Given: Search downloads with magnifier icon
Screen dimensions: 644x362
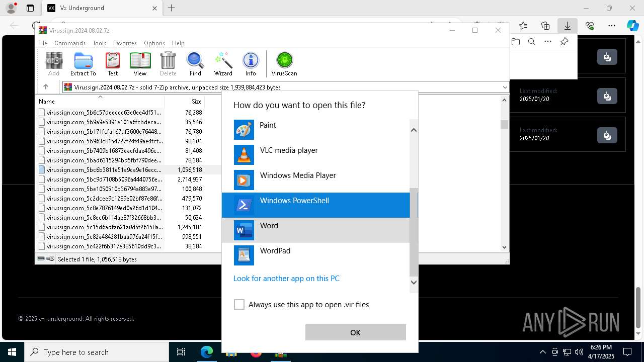Looking at the screenshot, I should 532,42.
